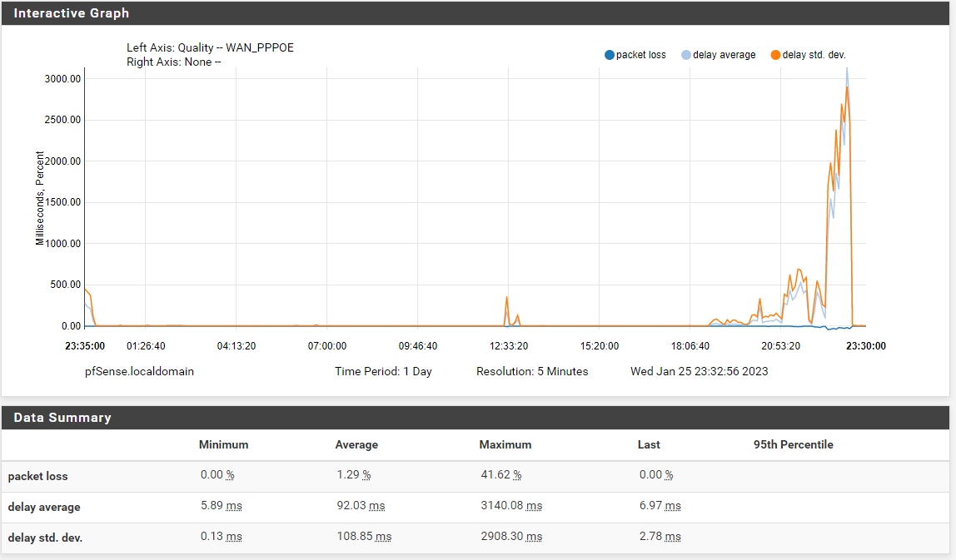The width and height of the screenshot is (956, 560).
Task: Select the Maximum column header
Action: click(505, 444)
